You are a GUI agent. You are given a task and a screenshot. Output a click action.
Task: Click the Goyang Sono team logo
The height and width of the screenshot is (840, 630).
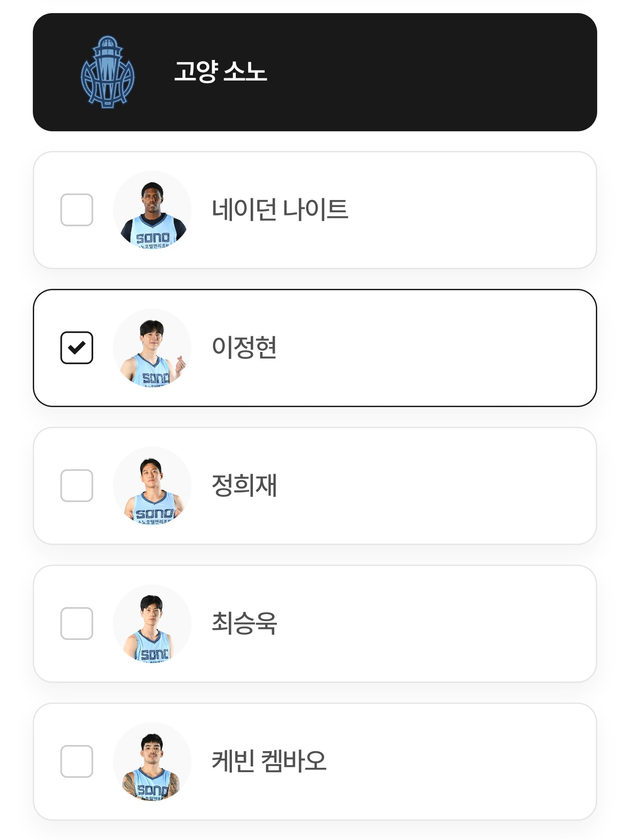pos(108,72)
